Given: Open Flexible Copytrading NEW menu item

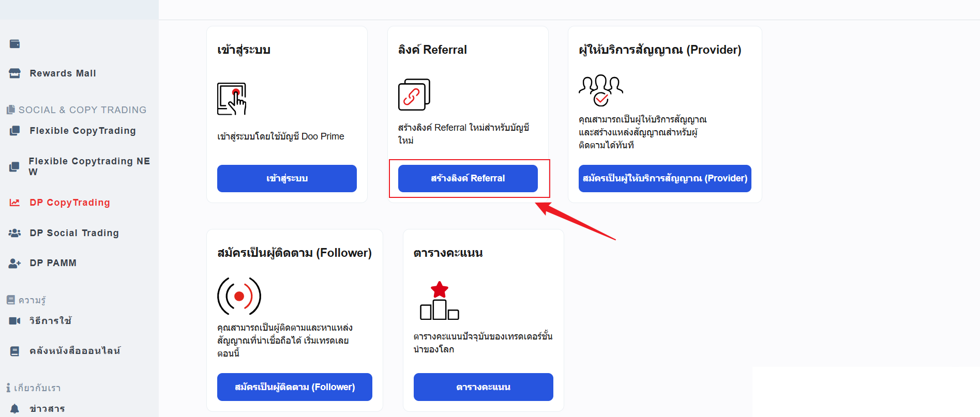Looking at the screenshot, I should (x=79, y=166).
